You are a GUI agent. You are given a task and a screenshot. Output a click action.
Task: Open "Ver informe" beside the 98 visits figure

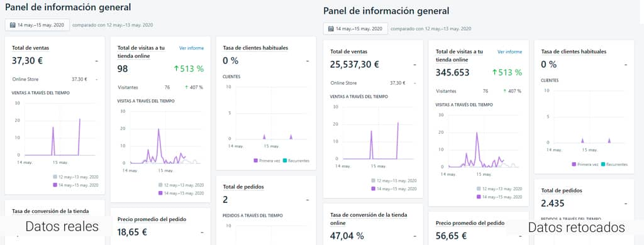coord(191,48)
